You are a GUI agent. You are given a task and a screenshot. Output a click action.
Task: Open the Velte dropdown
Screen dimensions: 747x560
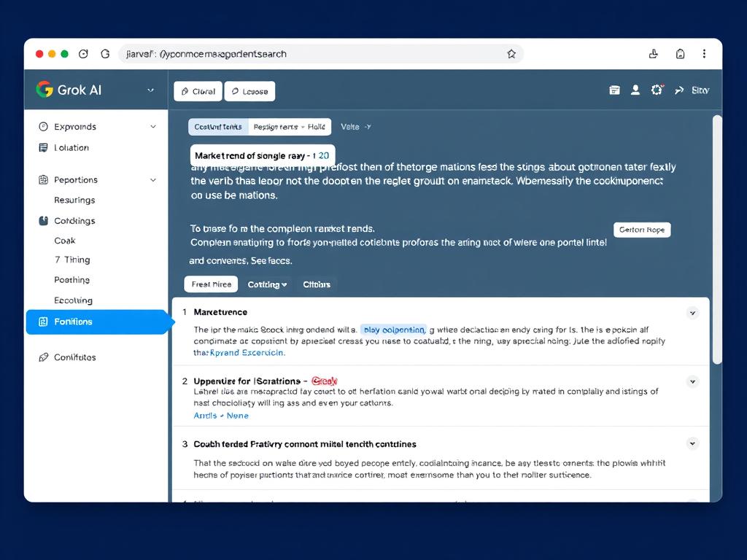(355, 127)
